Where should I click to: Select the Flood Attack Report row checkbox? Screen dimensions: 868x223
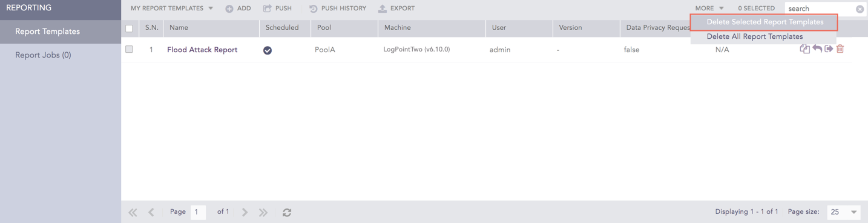point(129,49)
